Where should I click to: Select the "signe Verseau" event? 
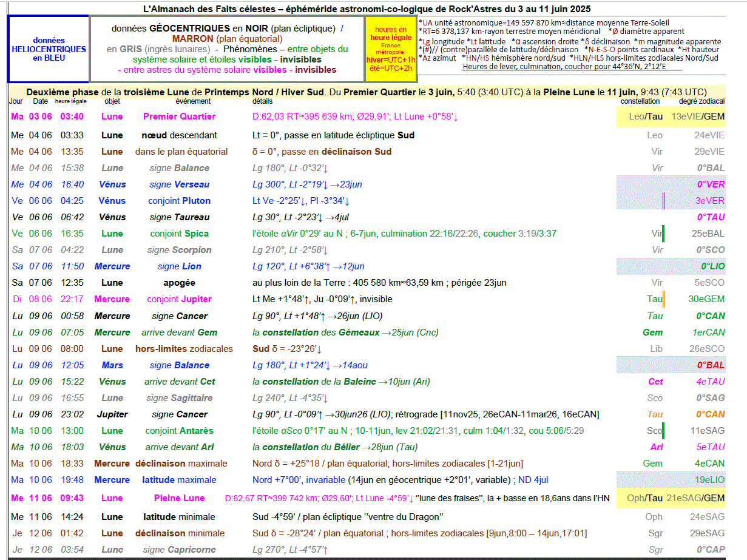[179, 184]
